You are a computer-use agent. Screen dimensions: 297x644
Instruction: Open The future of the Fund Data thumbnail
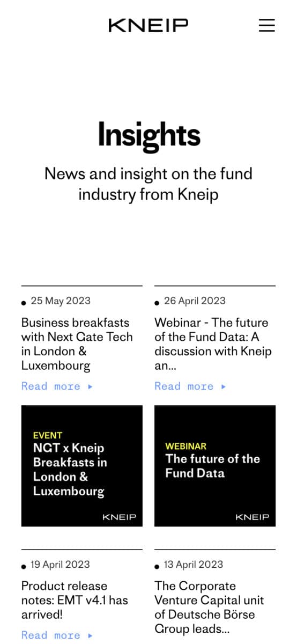pos(215,466)
